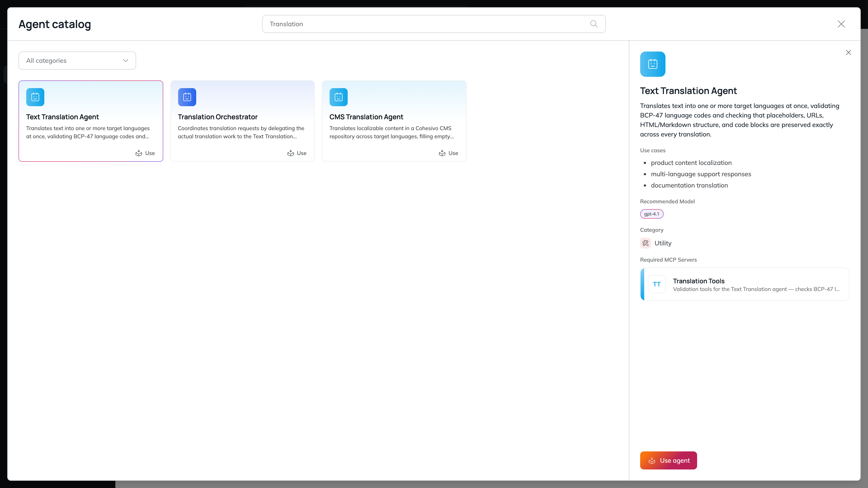Click the CMS Translation Agent card icon

pos(339,97)
